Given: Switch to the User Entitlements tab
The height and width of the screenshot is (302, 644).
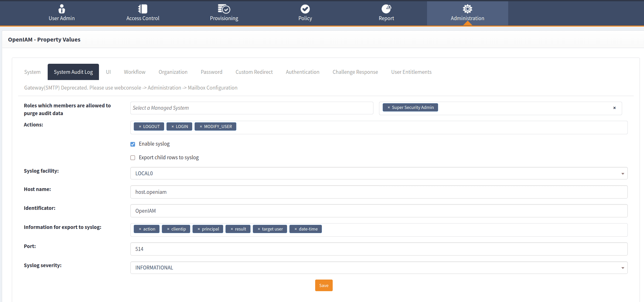Looking at the screenshot, I should pyautogui.click(x=411, y=72).
